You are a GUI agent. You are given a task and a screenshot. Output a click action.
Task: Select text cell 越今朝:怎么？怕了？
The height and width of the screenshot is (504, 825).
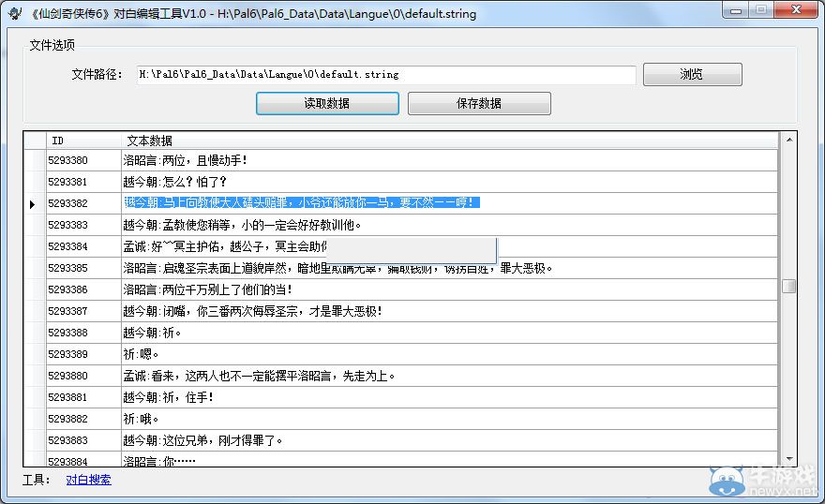click(449, 182)
